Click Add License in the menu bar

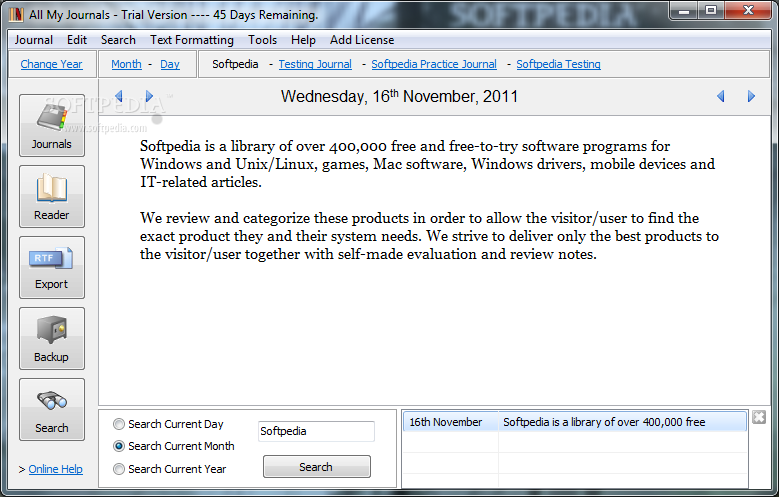[362, 40]
